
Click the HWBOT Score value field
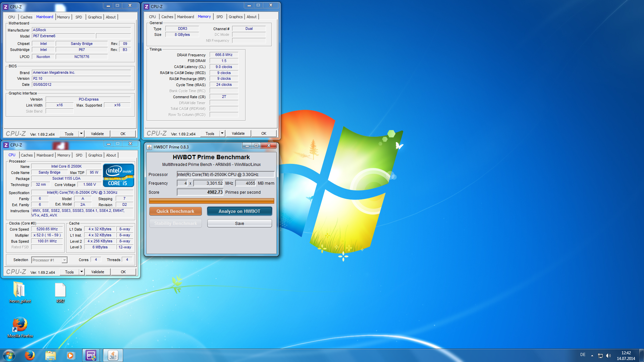pyautogui.click(x=200, y=192)
